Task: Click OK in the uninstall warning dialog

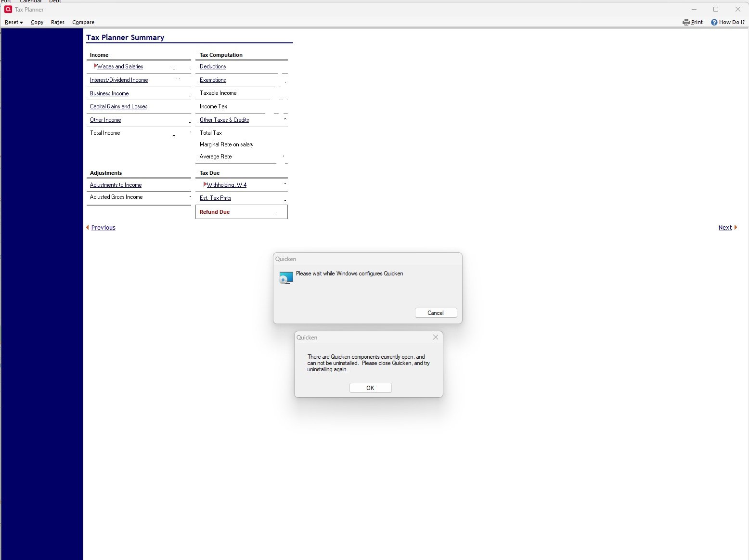Action: (370, 388)
